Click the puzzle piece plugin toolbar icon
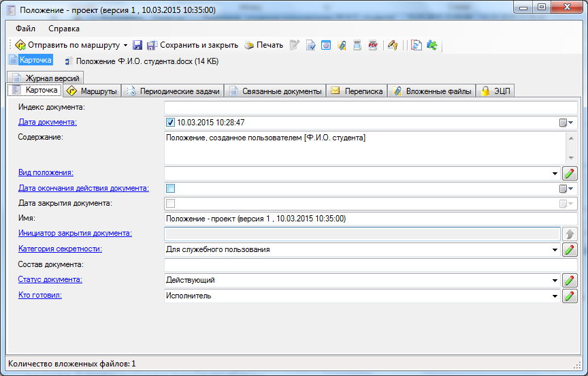This screenshot has width=588, height=376. [x=432, y=45]
